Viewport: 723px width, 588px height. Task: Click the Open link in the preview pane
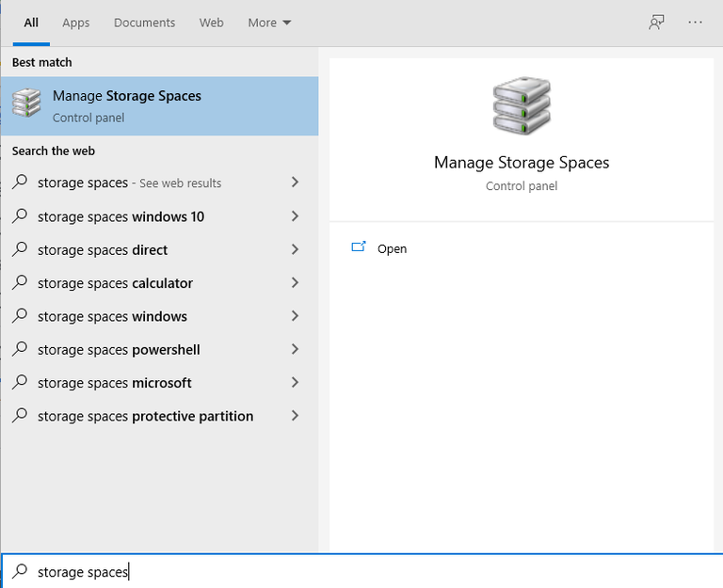(x=392, y=248)
